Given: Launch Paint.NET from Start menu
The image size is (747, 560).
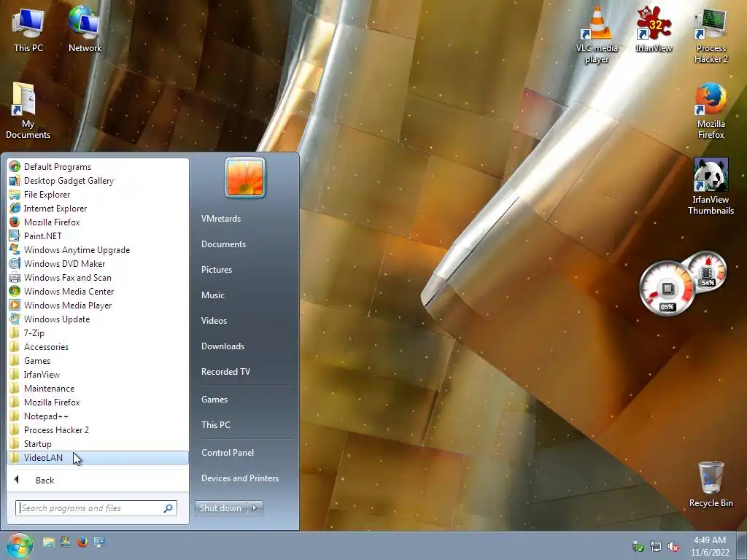Looking at the screenshot, I should [98, 236].
